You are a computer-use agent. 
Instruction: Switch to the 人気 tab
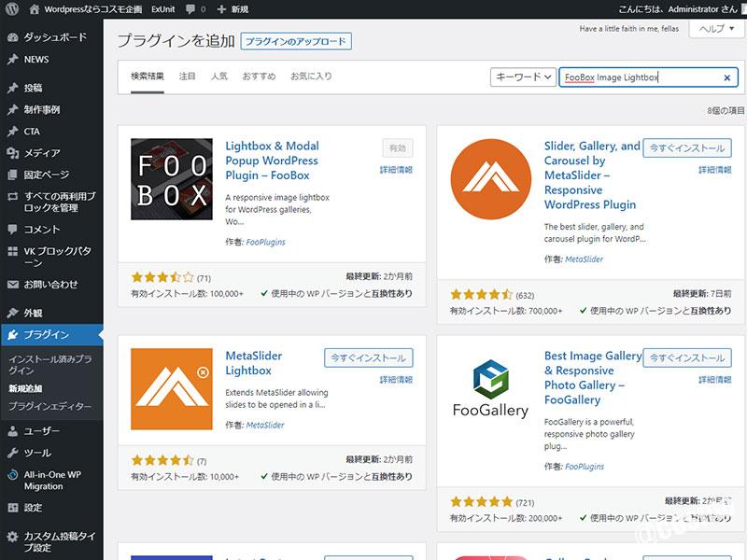click(218, 76)
